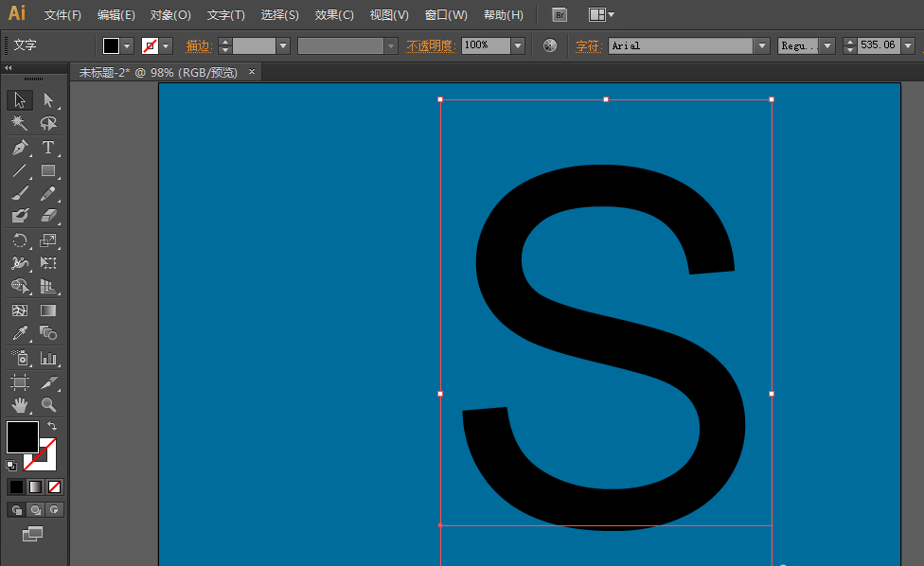Viewport: 924px width, 566px height.
Task: Open the variable width profile dropdown
Action: pos(391,45)
